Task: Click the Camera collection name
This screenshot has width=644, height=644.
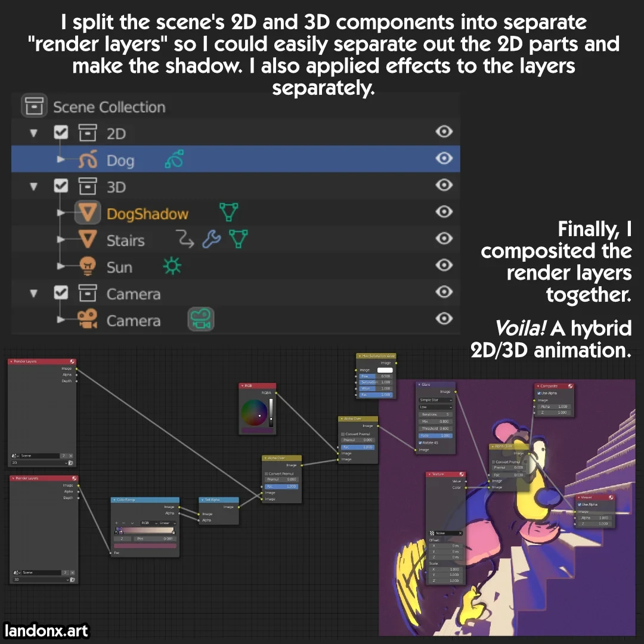Action: 133,294
